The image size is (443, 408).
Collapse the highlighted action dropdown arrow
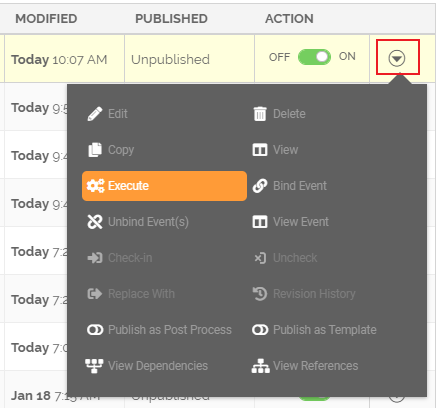[397, 58]
